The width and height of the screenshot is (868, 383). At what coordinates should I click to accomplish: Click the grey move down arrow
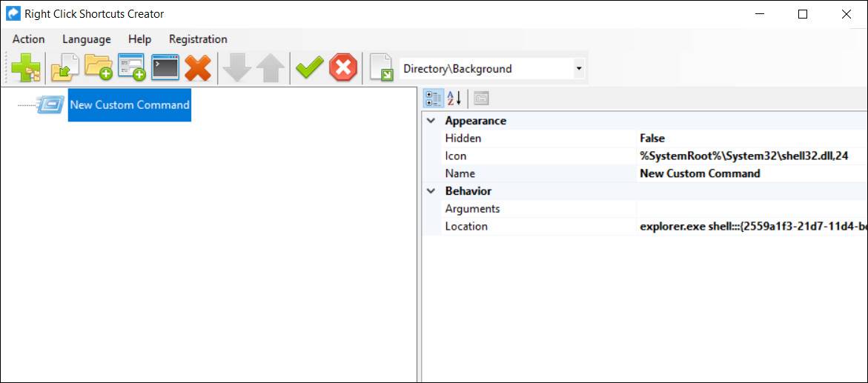click(237, 69)
